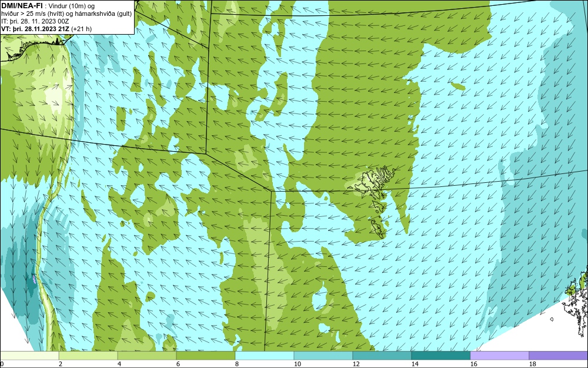Click the 2–4 m/s light green legend swatch

pyautogui.click(x=88, y=355)
